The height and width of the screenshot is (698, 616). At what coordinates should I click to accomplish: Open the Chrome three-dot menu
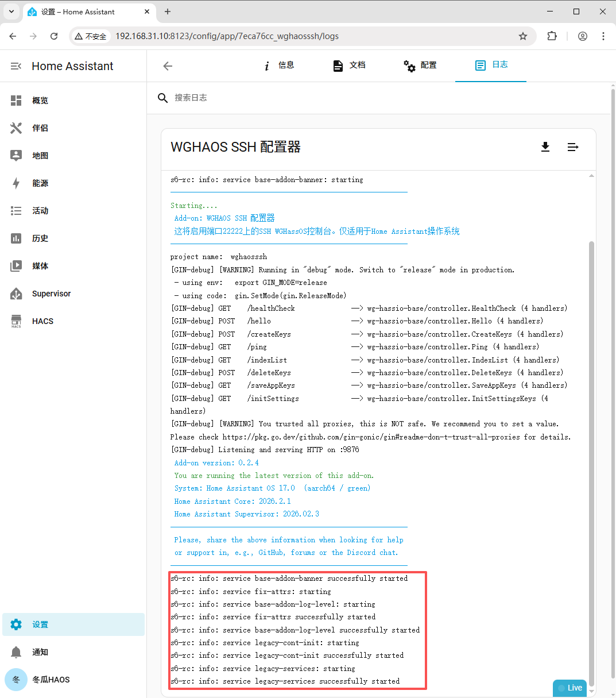point(603,36)
